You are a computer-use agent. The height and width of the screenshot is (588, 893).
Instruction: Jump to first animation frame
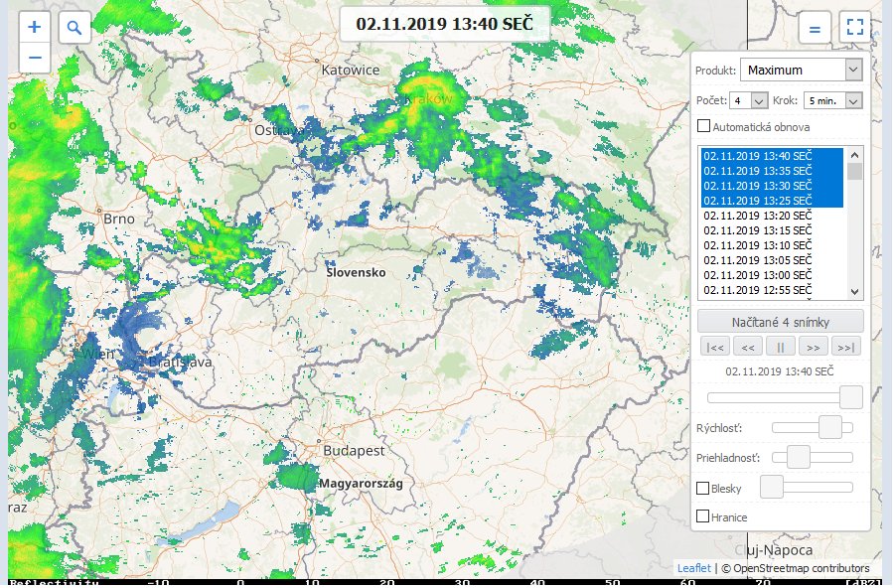[714, 347]
